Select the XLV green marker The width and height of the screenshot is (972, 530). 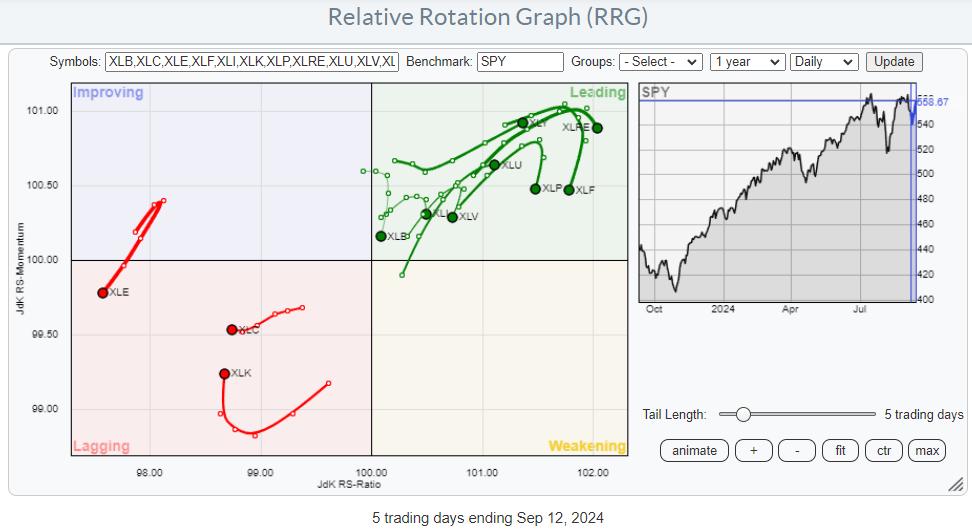(x=452, y=217)
